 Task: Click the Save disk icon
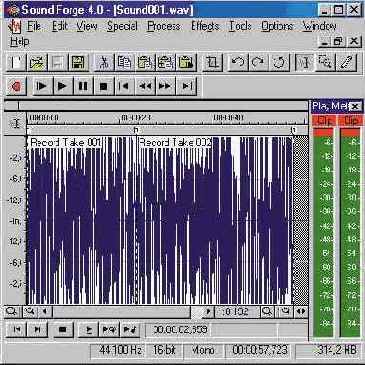click(x=78, y=63)
